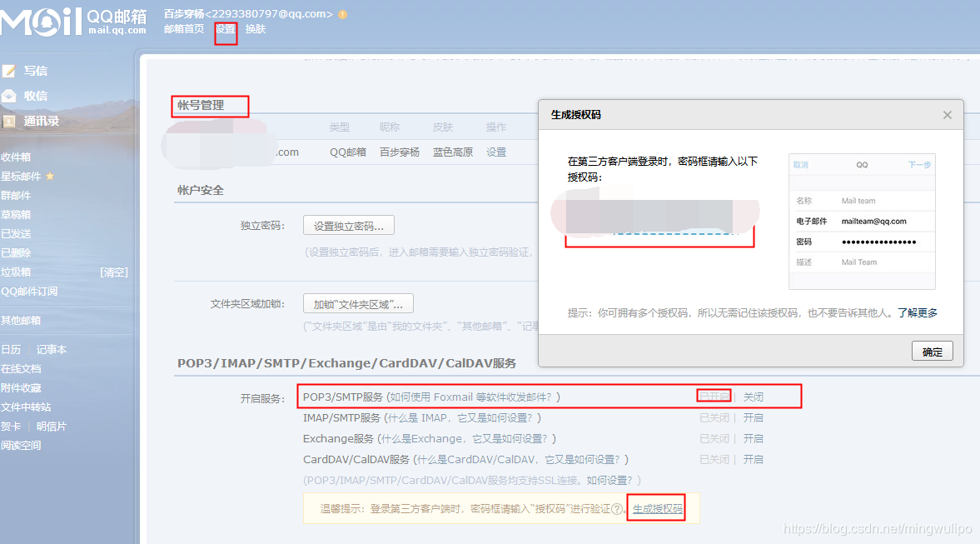Open 收信 to check mail

click(x=36, y=96)
